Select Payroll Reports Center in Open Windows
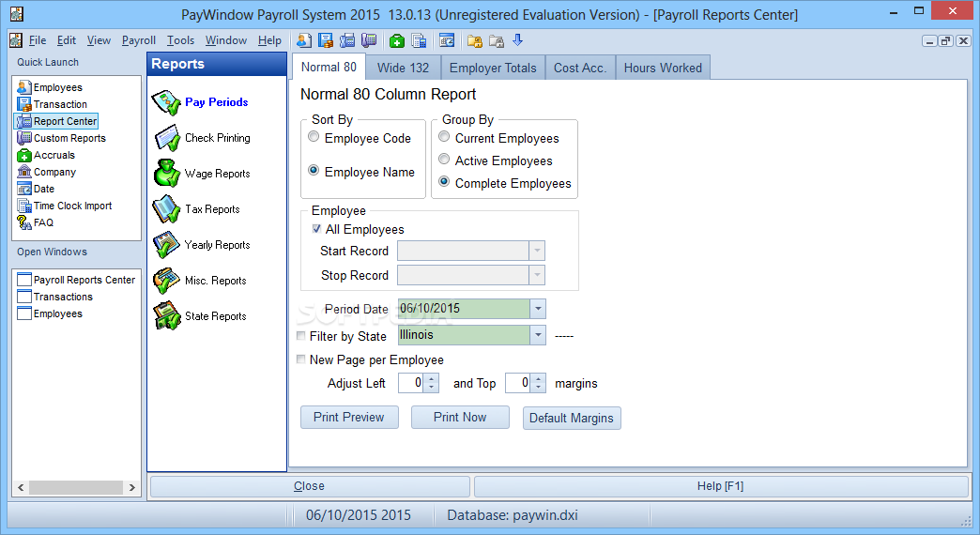980x535 pixels. click(x=76, y=280)
